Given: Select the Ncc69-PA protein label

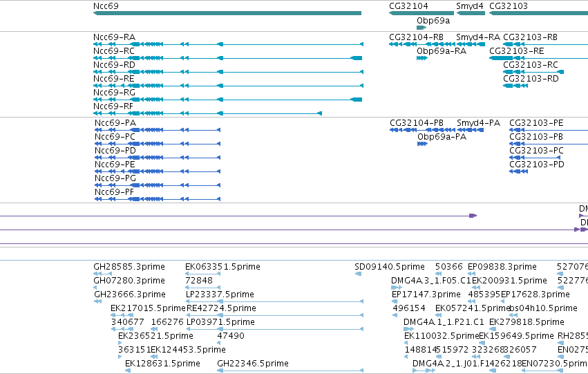Looking at the screenshot, I should tap(115, 123).
